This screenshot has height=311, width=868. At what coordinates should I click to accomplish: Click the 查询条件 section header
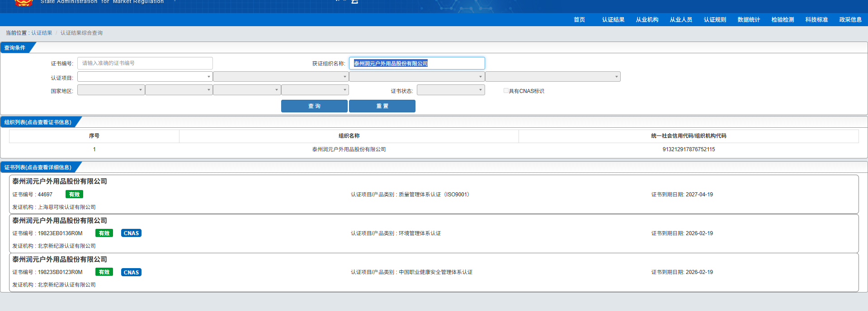pyautogui.click(x=15, y=48)
